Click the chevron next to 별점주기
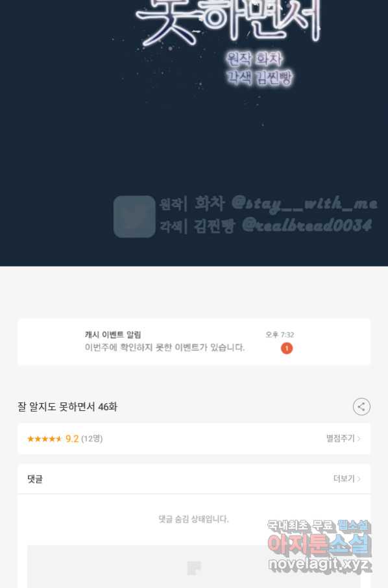Screen dimensions: 388x588 (359, 439)
